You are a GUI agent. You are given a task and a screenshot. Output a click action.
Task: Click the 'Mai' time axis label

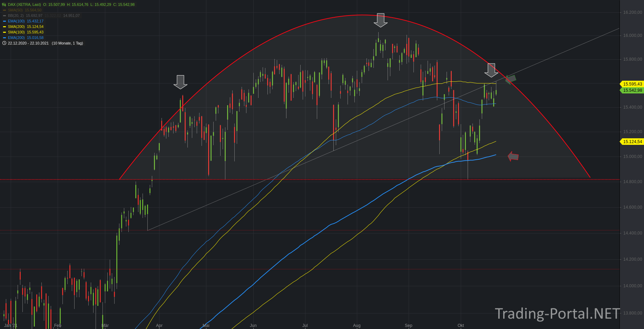tap(206, 326)
